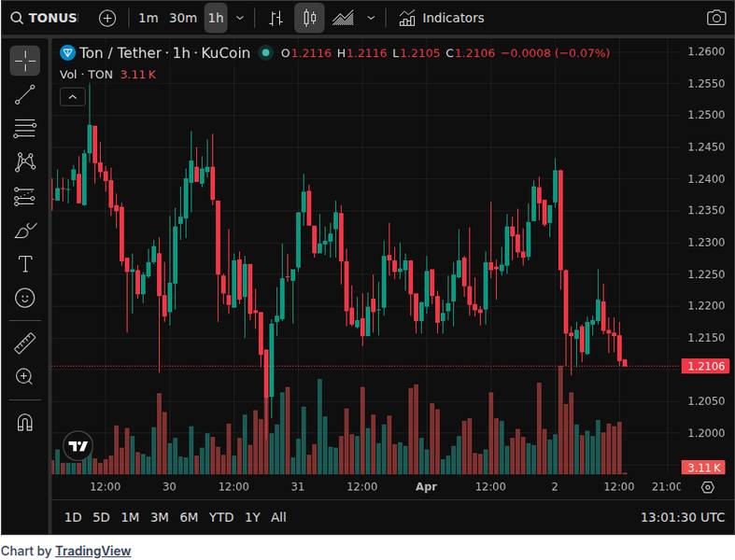Viewport: 735px width, 560px height.
Task: Select the Candles chart style icon
Action: click(309, 19)
